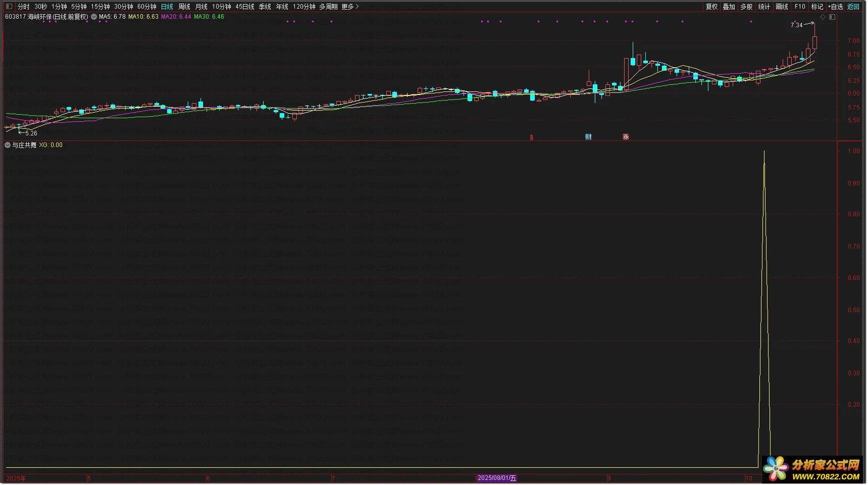Open the F10 company info
Viewport: 868px width, 485px height.
point(800,7)
